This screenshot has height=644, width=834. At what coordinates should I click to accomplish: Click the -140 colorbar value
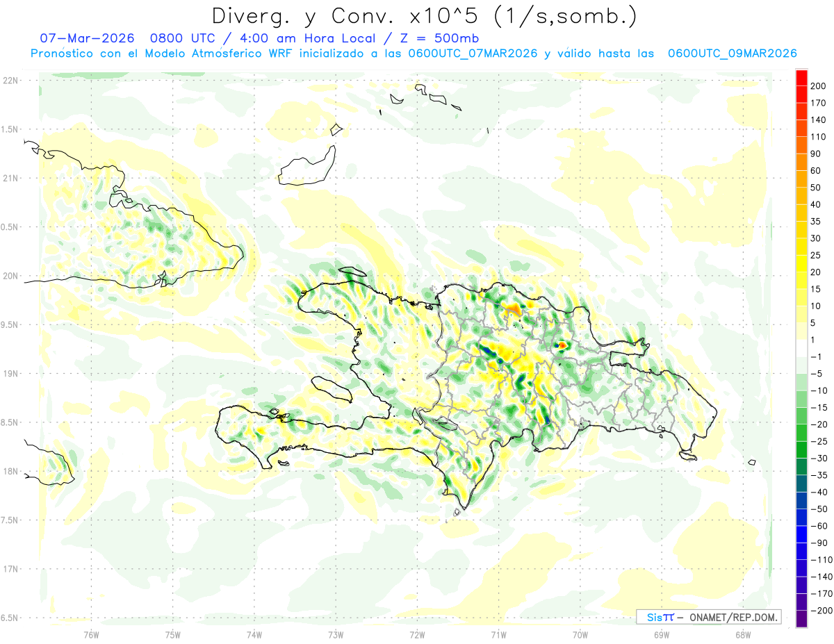821,577
